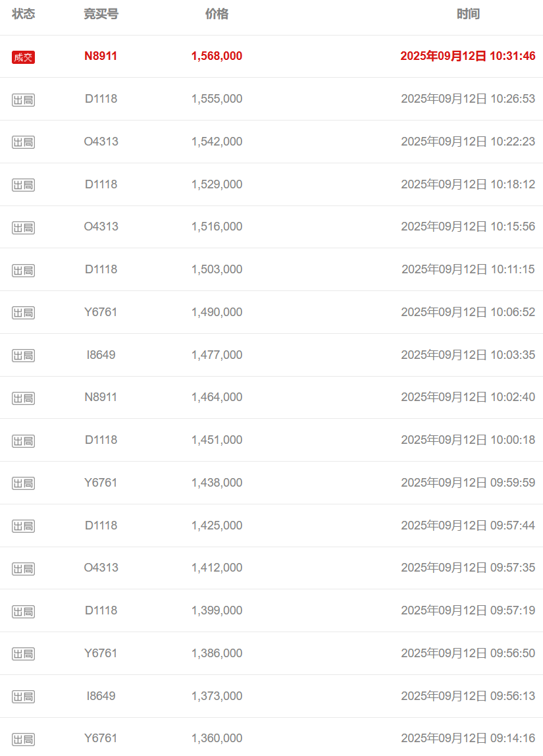The height and width of the screenshot is (756, 543).
Task: Click the 出局 badge beside price 1,542,000
Action: pos(23,142)
